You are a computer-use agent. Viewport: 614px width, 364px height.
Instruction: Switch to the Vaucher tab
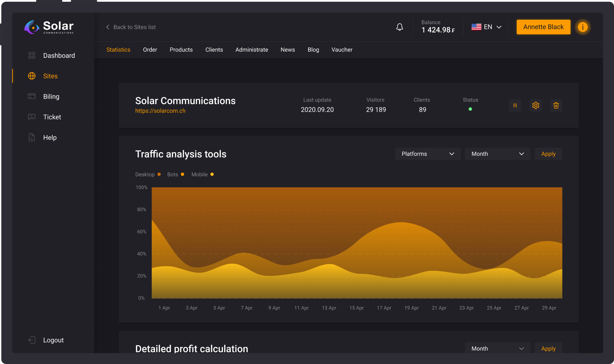pos(342,50)
